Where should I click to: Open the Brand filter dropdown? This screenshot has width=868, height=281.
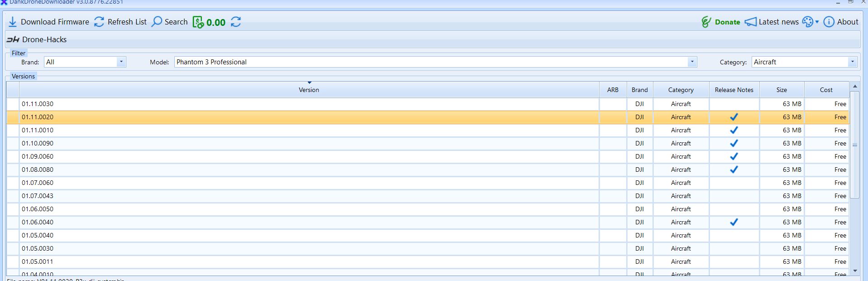pos(121,62)
